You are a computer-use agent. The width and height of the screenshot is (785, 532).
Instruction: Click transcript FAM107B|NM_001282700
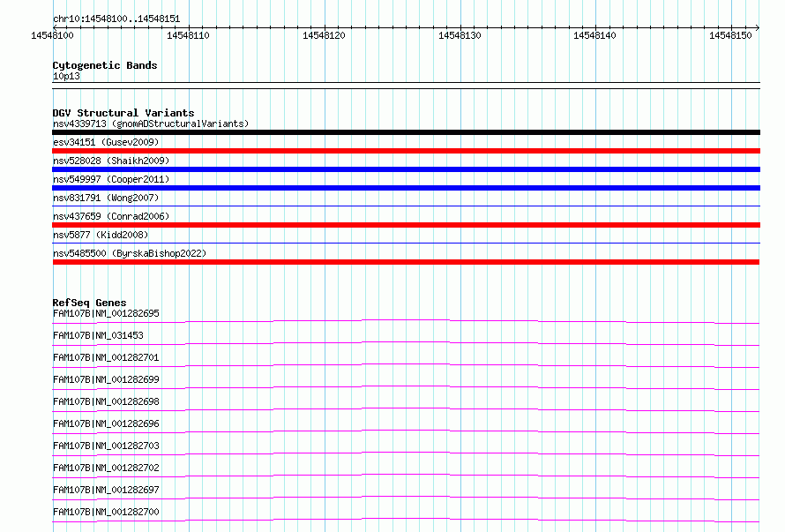coord(106,512)
